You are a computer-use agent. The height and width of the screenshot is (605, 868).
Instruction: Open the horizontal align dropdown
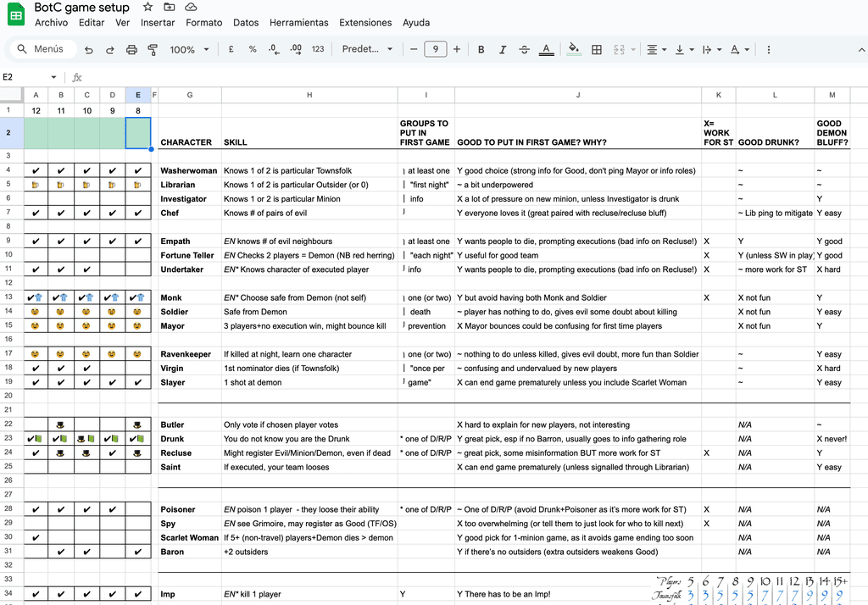tap(656, 50)
